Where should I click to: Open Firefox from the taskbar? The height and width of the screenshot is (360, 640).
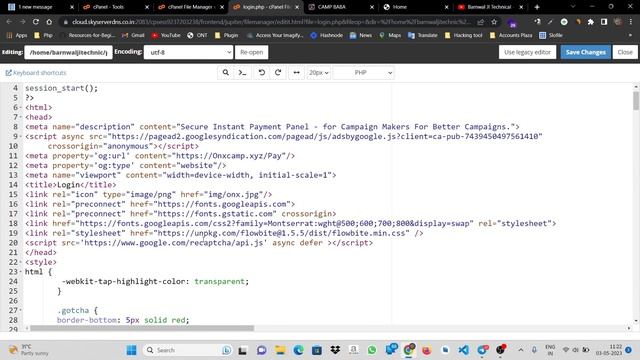tap(427, 350)
